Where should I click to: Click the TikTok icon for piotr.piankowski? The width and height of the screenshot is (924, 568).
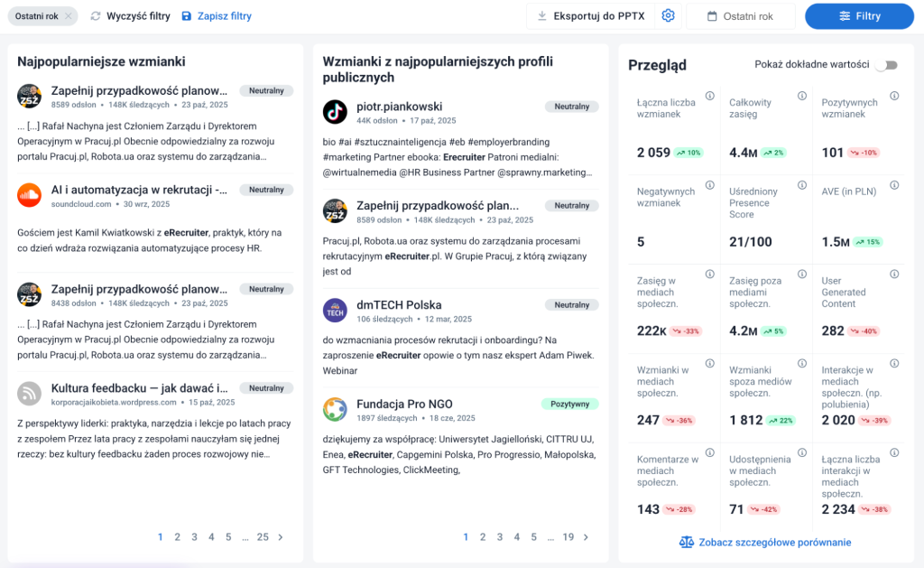point(335,112)
